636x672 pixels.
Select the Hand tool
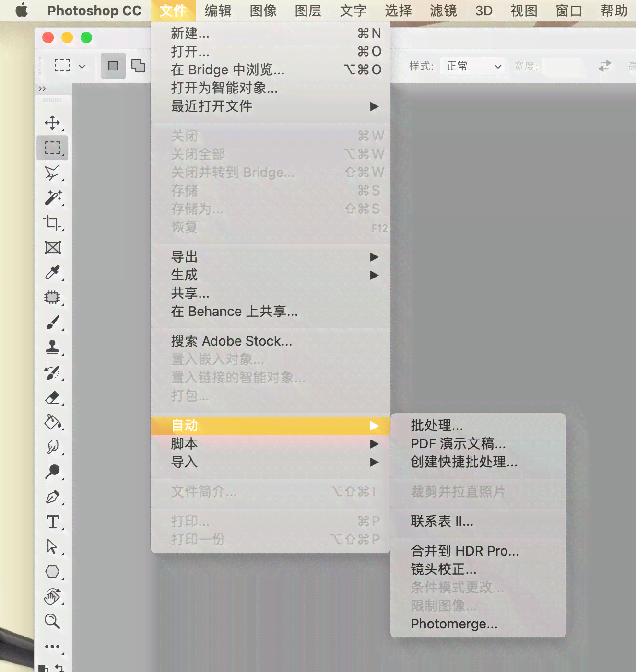pyautogui.click(x=52, y=596)
